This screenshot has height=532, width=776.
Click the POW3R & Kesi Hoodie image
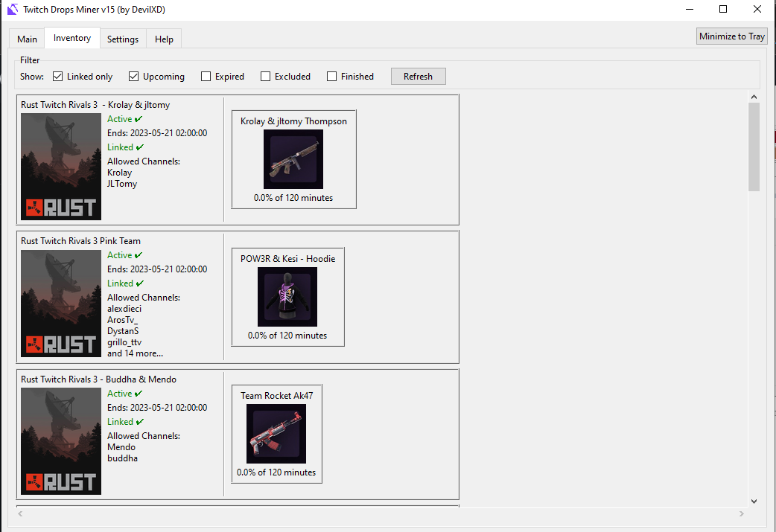(287, 296)
